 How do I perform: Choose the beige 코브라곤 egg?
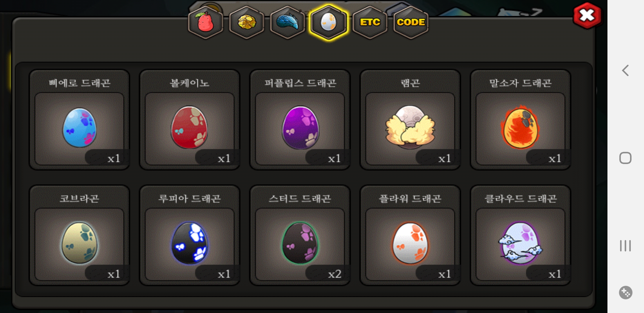[79, 235]
